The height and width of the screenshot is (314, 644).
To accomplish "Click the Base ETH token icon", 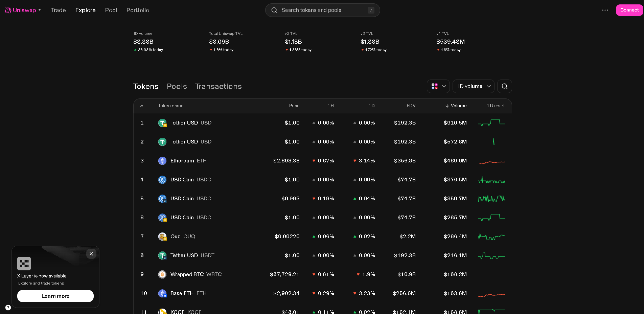I will 162,293.
